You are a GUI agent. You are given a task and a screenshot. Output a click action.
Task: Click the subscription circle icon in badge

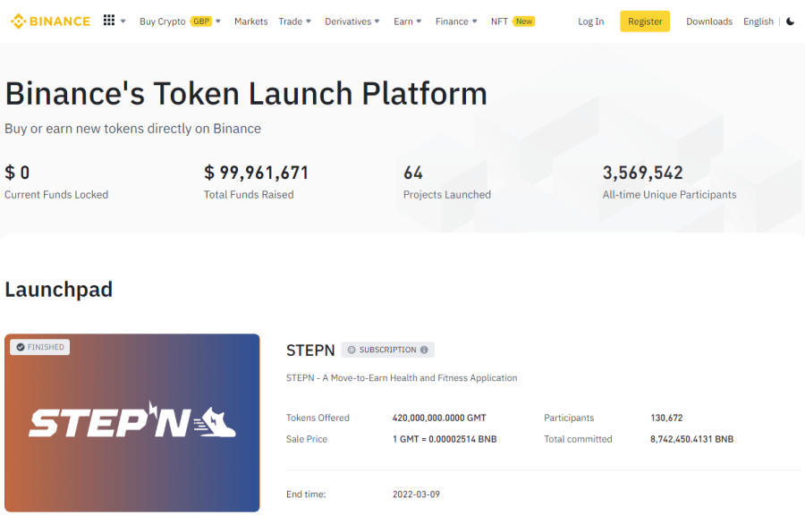coord(352,350)
